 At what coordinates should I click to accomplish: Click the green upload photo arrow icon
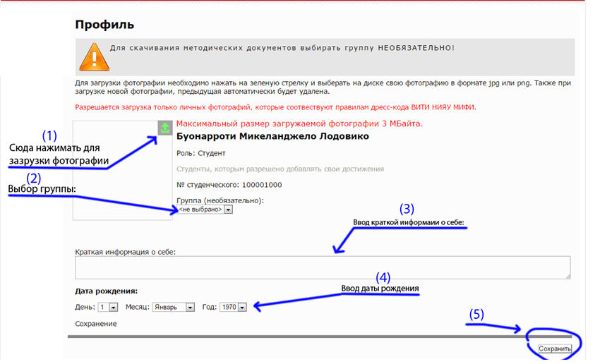[165, 128]
